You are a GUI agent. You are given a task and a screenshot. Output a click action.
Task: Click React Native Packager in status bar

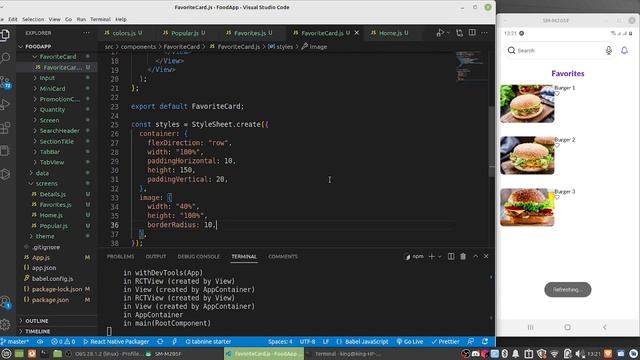(116, 341)
